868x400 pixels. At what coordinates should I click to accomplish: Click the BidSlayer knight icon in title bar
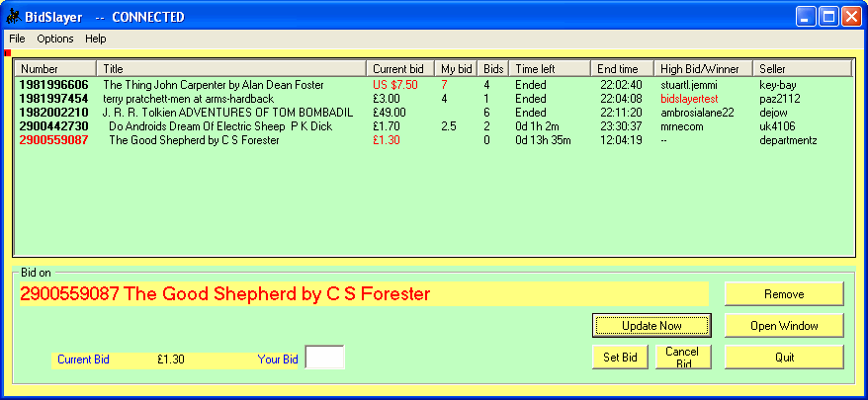(13, 17)
